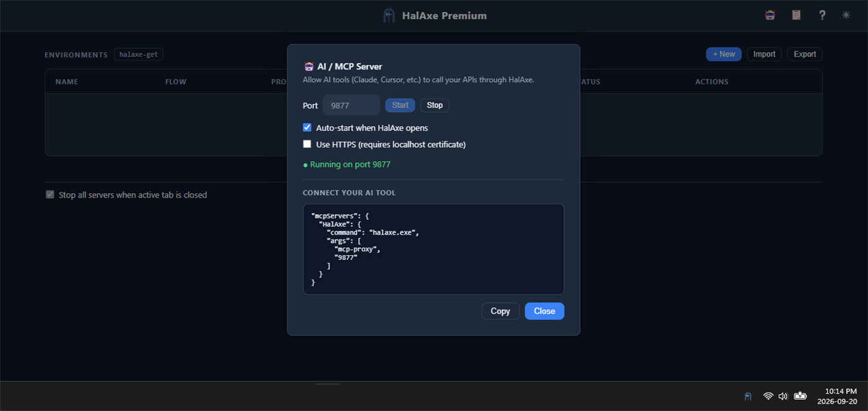Copy the MCP config with Copy button
The width and height of the screenshot is (868, 411).
pyautogui.click(x=500, y=311)
